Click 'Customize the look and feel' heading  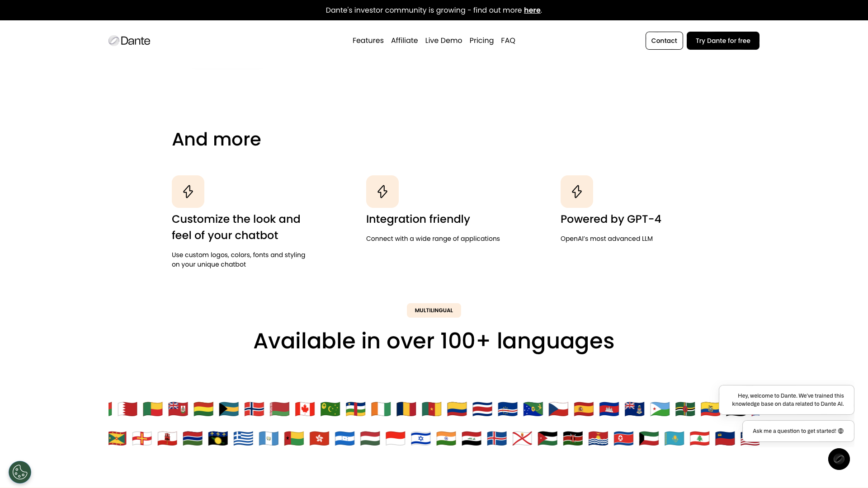point(236,227)
